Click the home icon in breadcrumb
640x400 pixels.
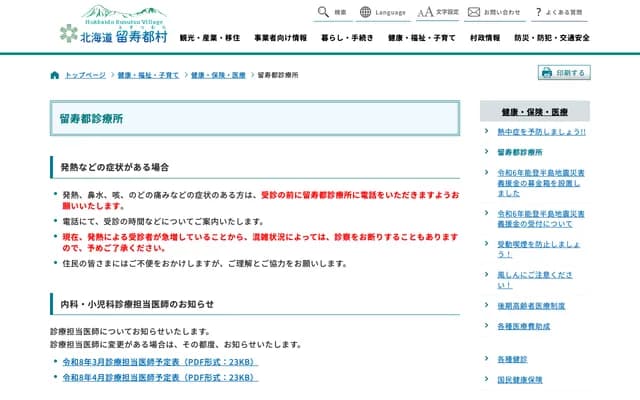click(x=55, y=75)
